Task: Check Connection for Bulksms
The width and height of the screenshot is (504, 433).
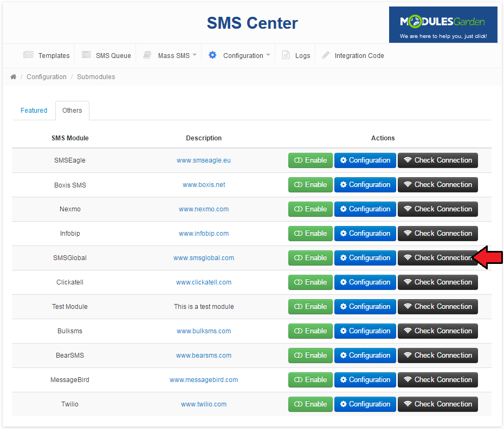Action: pyautogui.click(x=438, y=331)
